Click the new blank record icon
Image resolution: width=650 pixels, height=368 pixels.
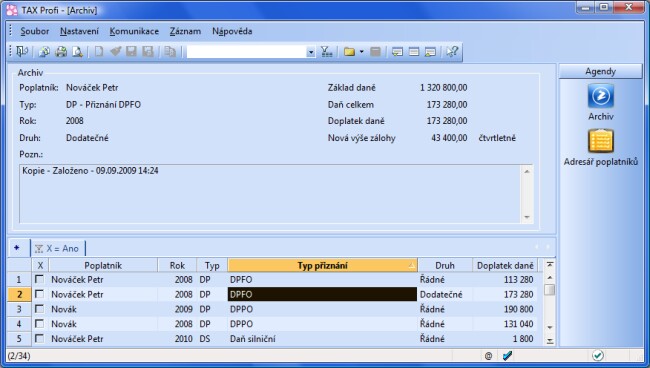[99, 52]
